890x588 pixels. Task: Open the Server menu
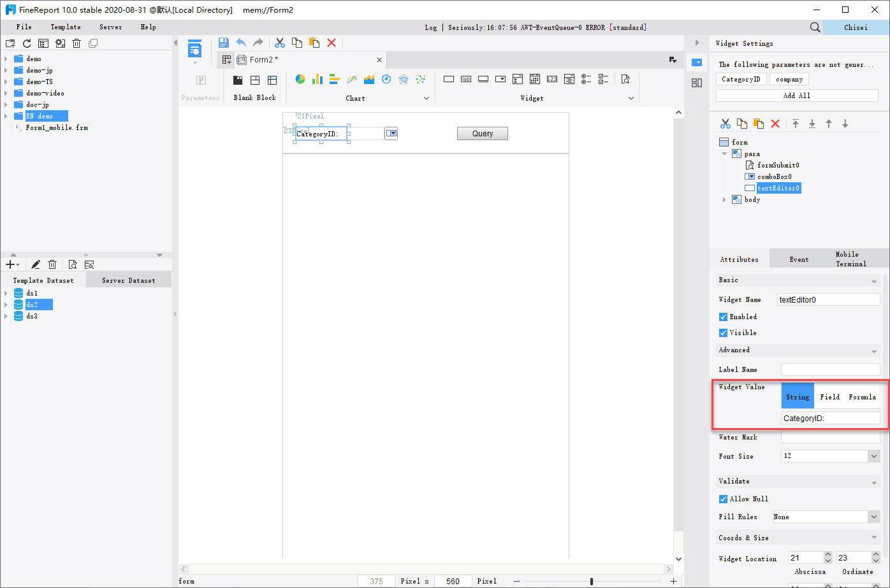click(x=110, y=27)
